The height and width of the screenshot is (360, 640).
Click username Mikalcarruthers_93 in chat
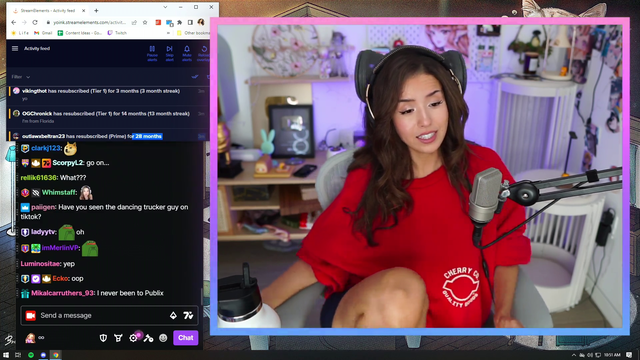pyautogui.click(x=62, y=293)
